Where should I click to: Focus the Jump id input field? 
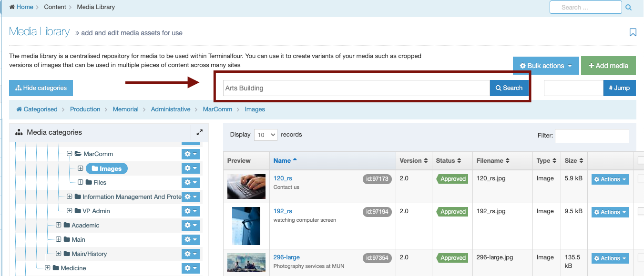click(573, 88)
